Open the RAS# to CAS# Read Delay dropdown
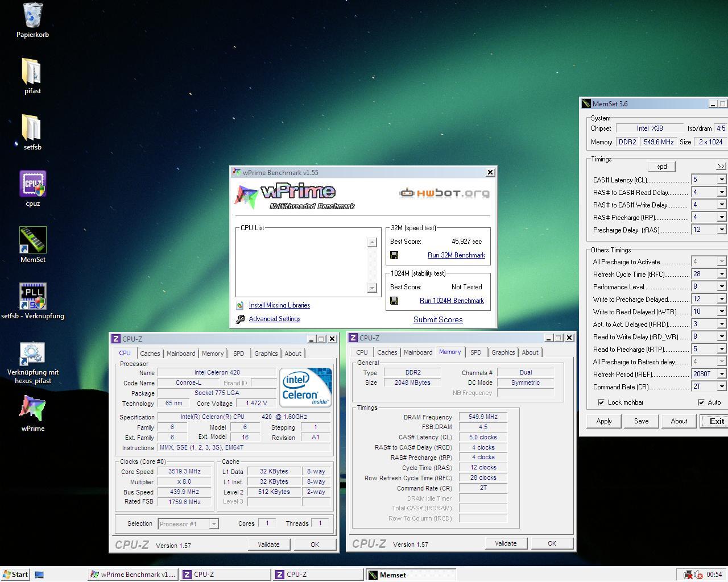The width and height of the screenshot is (728, 582). 722,192
